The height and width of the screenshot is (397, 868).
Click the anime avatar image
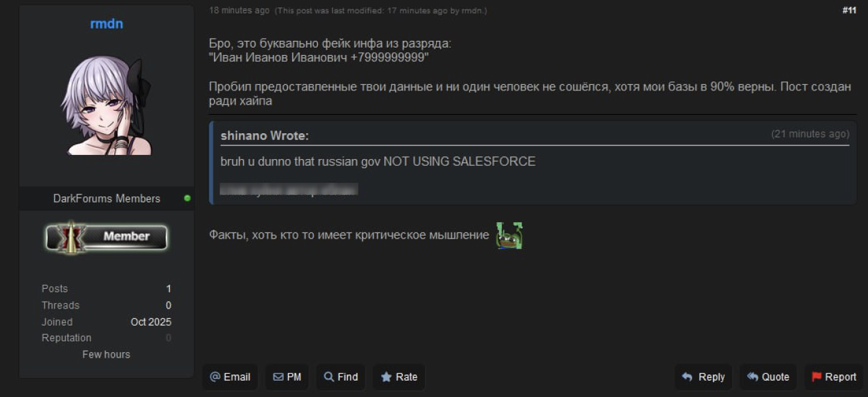coord(107,105)
